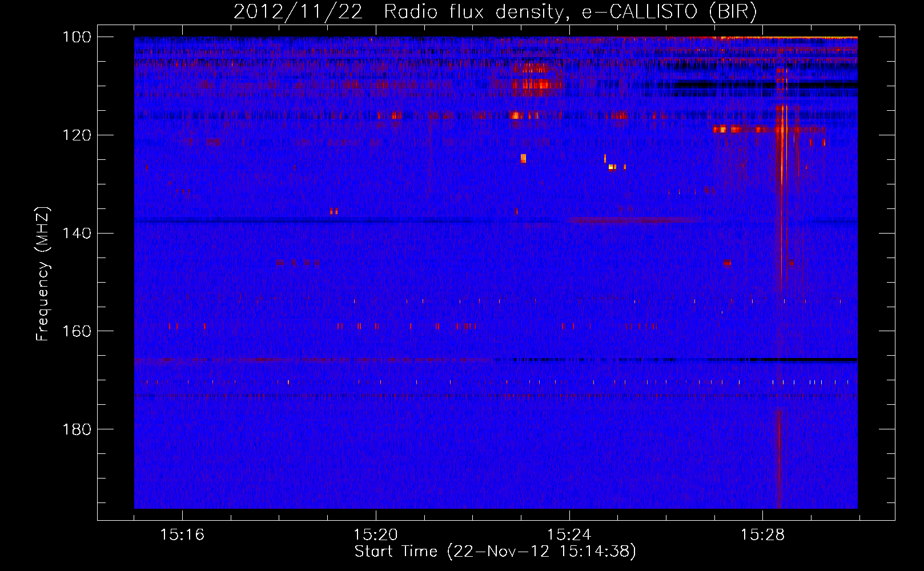Click the 100 frequency tick label
The image size is (924, 571).
click(x=76, y=37)
